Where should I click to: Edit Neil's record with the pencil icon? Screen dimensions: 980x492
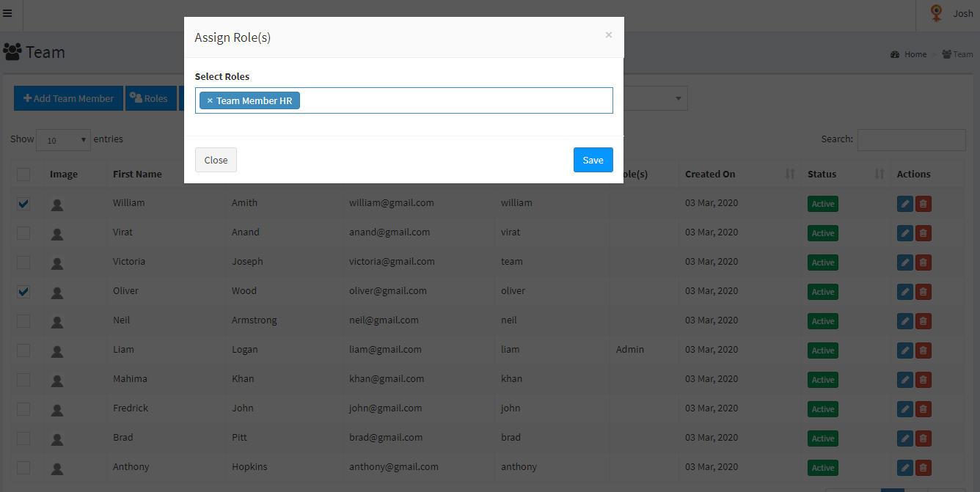tap(905, 321)
